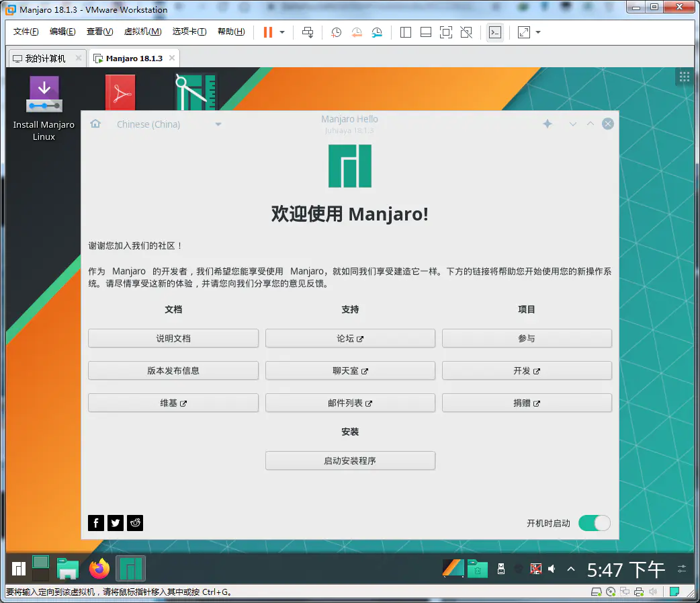Click the volume speaker tray icon
This screenshot has width=700, height=603.
pyautogui.click(x=552, y=569)
